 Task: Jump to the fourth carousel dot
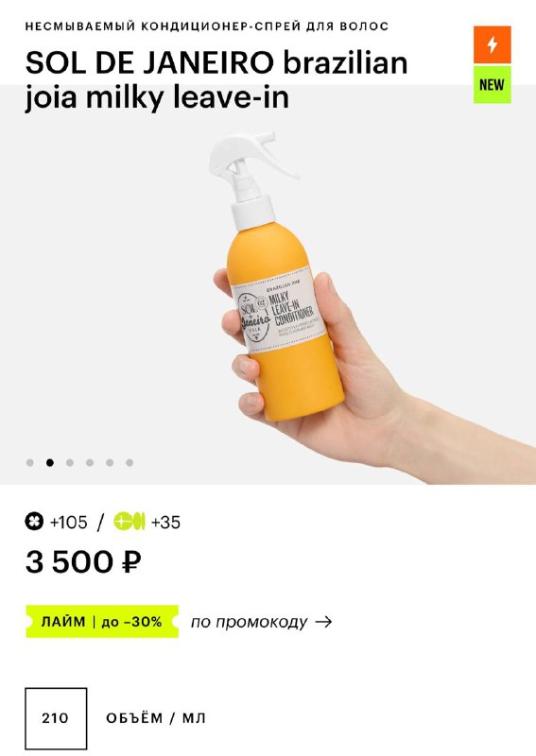(90, 463)
